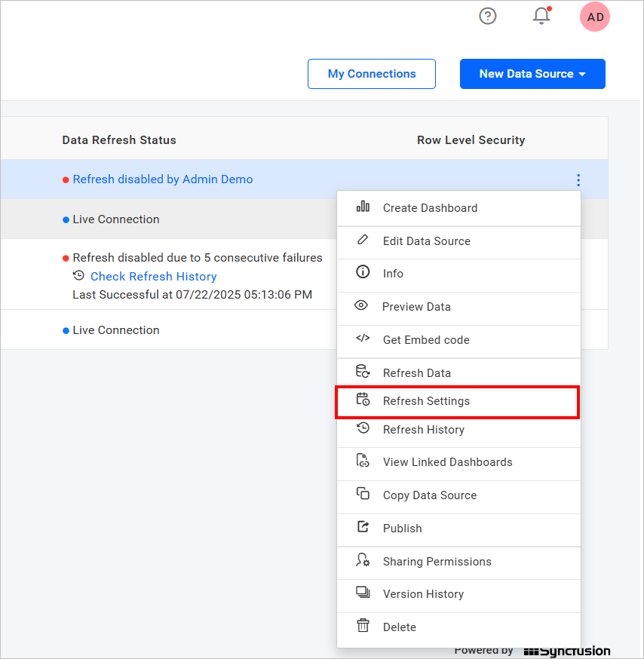Click the Delete trash icon
Image resolution: width=644 pixels, height=659 pixels.
[363, 627]
